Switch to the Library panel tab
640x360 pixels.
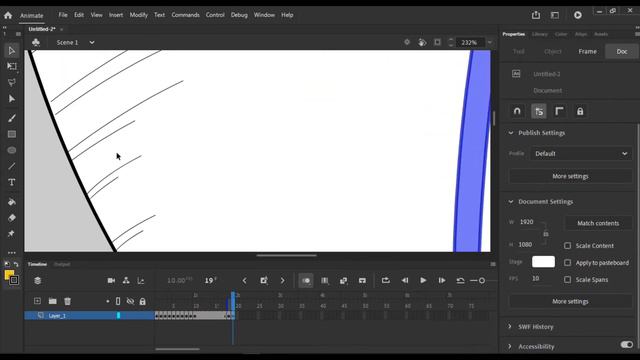coord(540,34)
